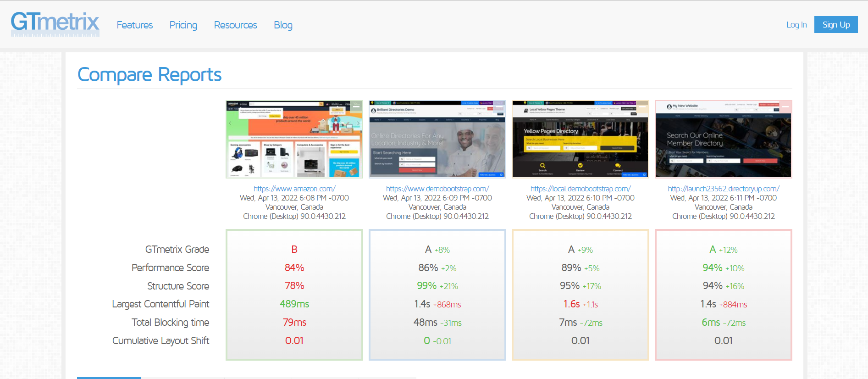
Task: Select the Total Blocking time row label
Action: click(x=170, y=323)
